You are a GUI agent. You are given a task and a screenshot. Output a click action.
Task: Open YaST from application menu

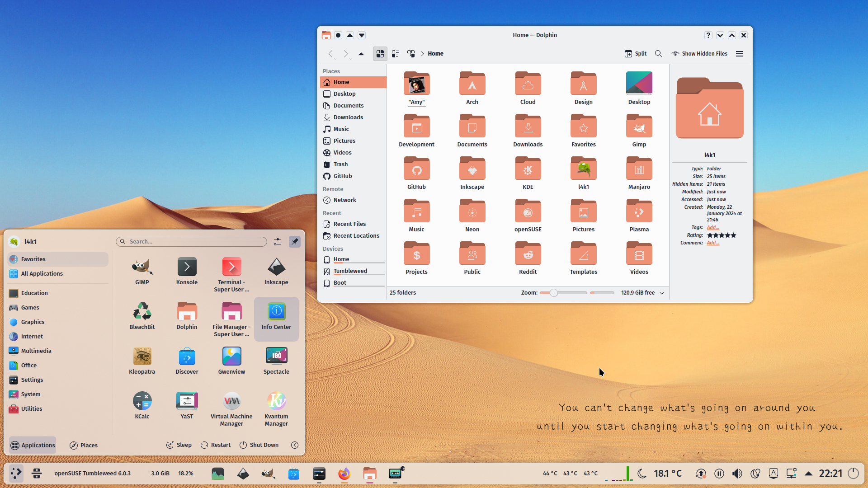click(187, 405)
